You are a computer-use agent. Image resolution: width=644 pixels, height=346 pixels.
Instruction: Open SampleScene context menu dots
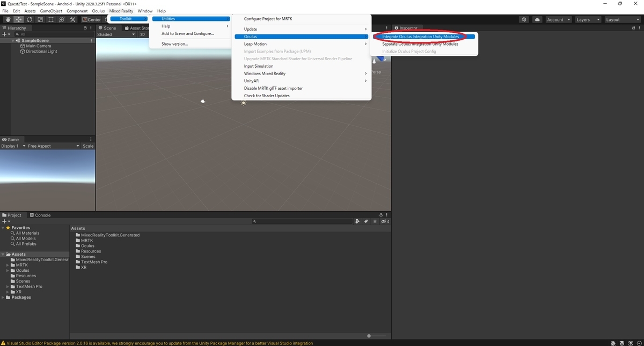point(91,40)
